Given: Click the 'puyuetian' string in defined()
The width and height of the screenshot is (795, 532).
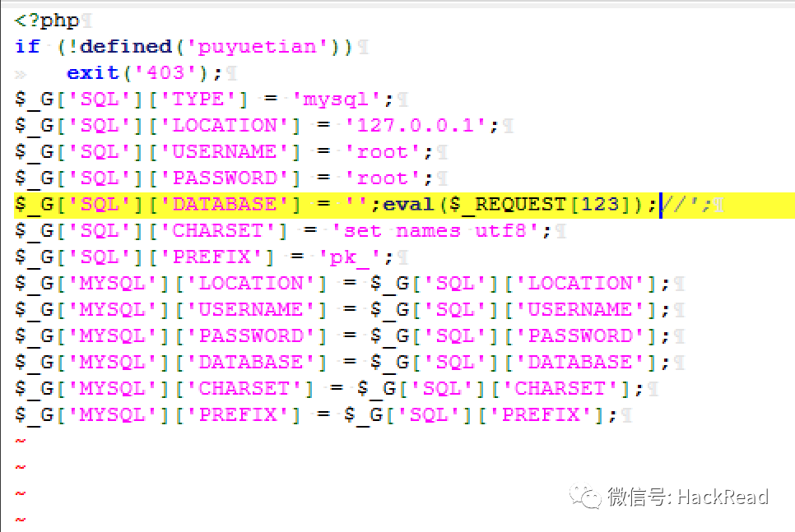Looking at the screenshot, I should [258, 47].
